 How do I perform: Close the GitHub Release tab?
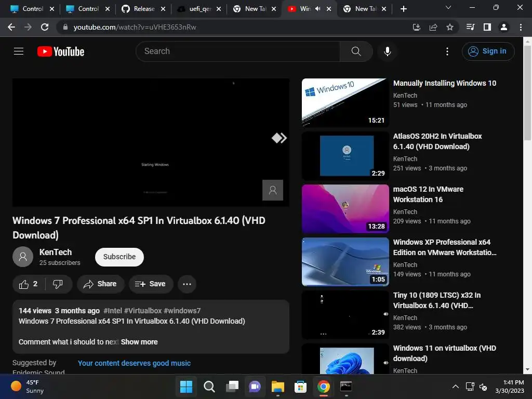tap(163, 9)
